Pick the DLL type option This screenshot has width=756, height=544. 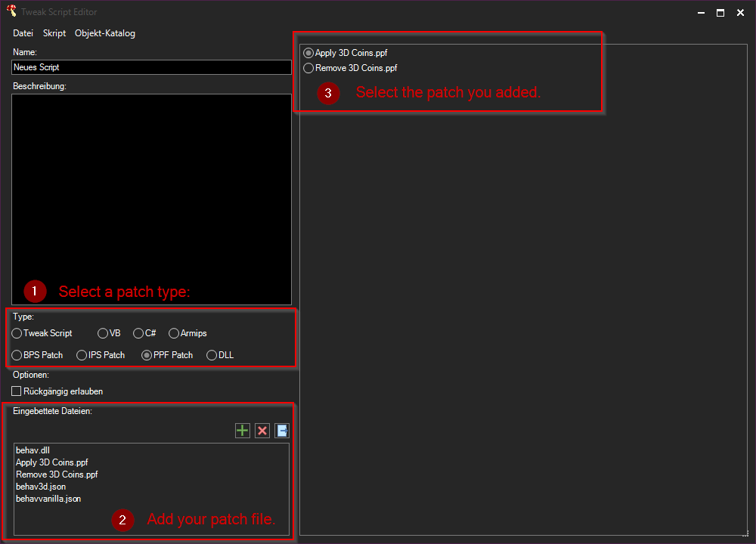pos(212,355)
